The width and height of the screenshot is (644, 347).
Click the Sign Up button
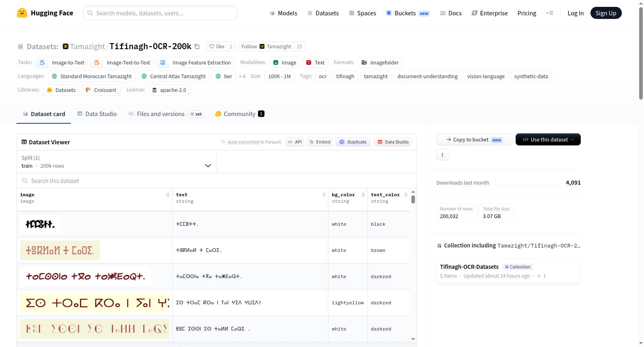click(606, 13)
